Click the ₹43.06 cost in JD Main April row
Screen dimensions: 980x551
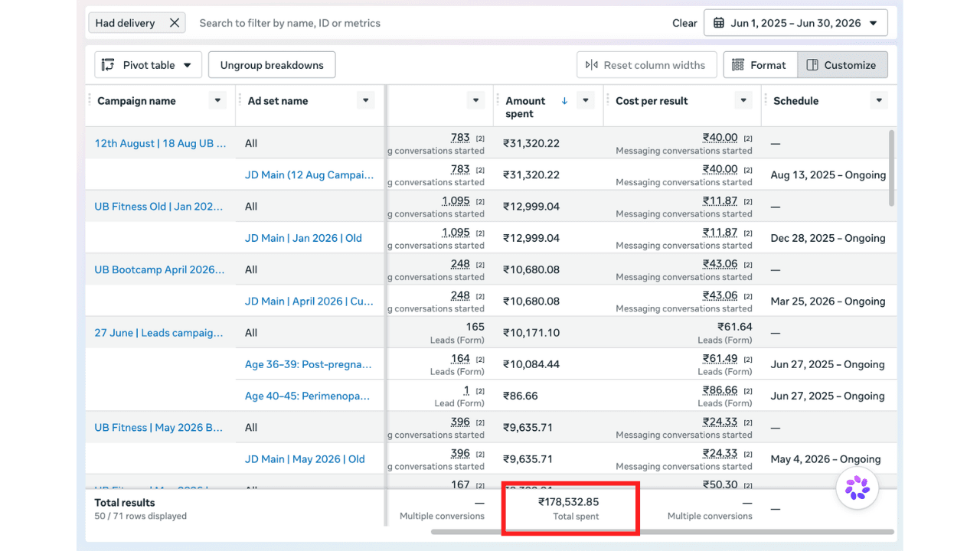tap(720, 295)
